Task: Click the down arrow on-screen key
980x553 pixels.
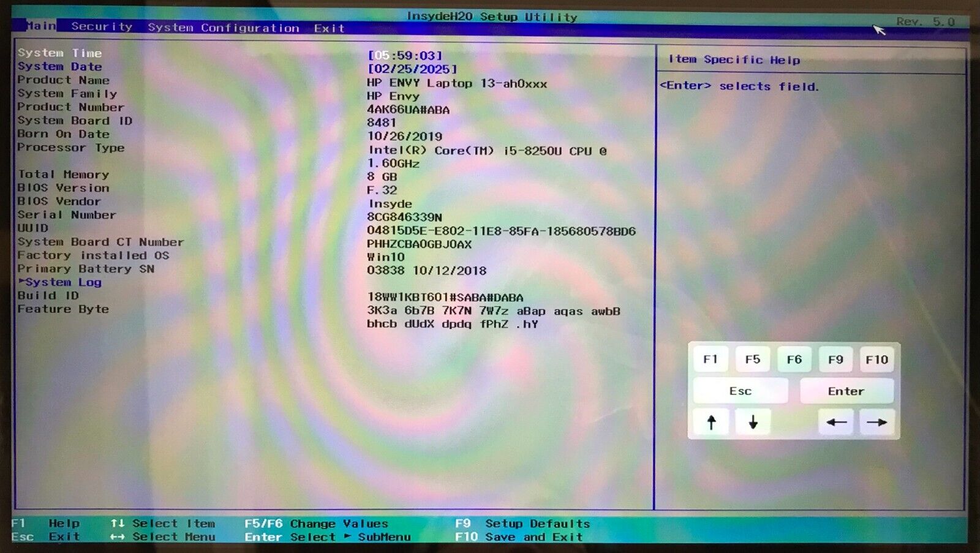Action: 753,422
